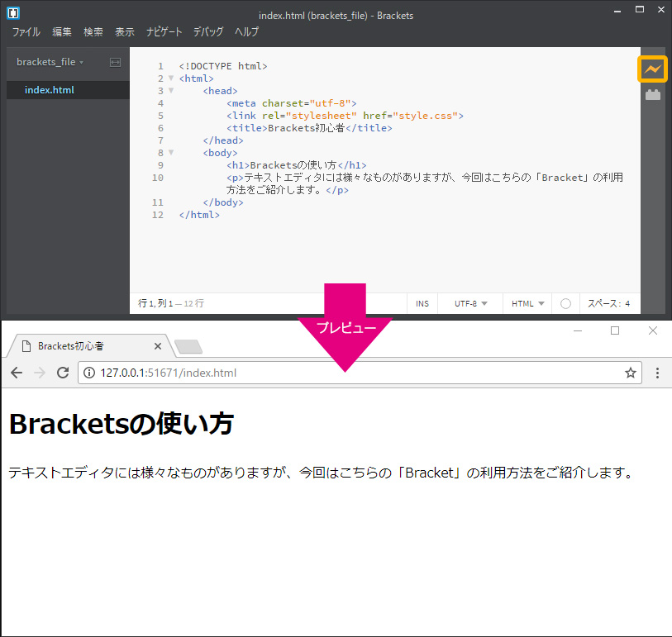Open the HTML language mode dropdown

tap(527, 303)
